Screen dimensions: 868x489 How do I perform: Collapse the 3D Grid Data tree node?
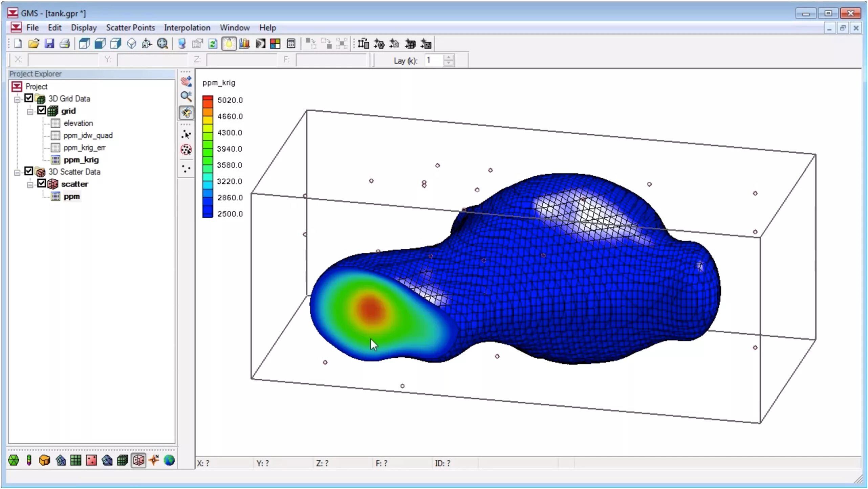17,99
